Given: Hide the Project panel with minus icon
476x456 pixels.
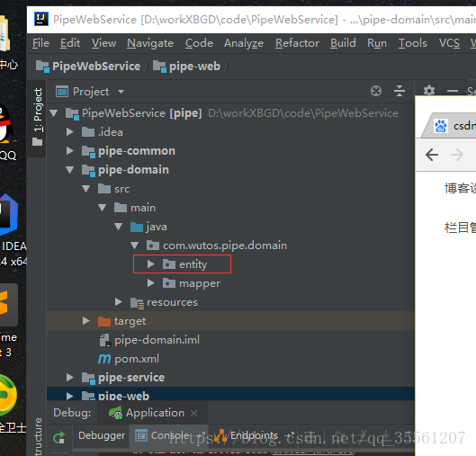Looking at the screenshot, I should [453, 91].
